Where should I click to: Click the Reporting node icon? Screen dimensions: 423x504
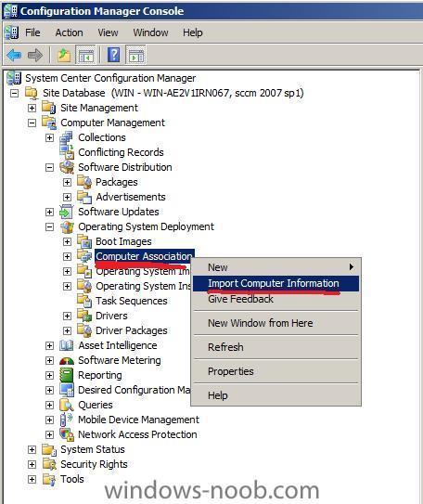coord(67,375)
